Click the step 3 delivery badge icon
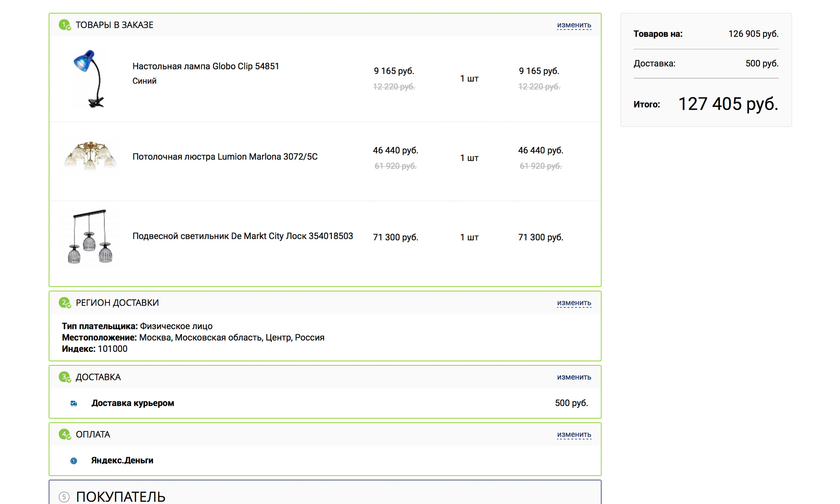 65,377
